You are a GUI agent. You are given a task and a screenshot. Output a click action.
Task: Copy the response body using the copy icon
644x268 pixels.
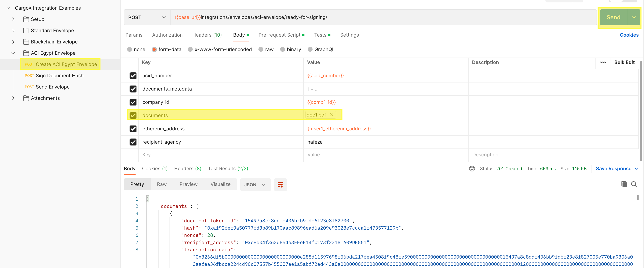[624, 184]
